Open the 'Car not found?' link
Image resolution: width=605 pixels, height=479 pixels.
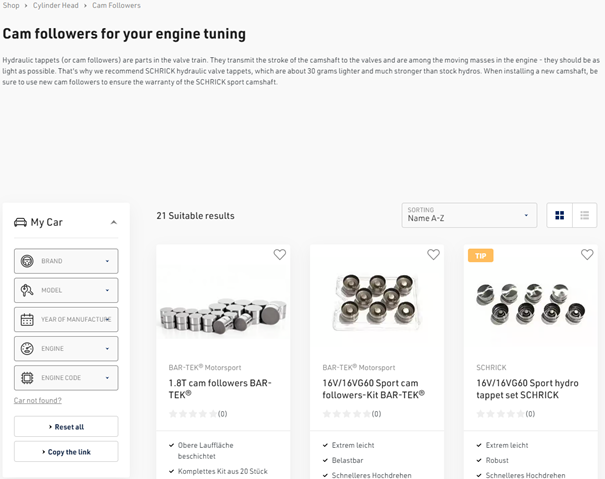tap(37, 400)
